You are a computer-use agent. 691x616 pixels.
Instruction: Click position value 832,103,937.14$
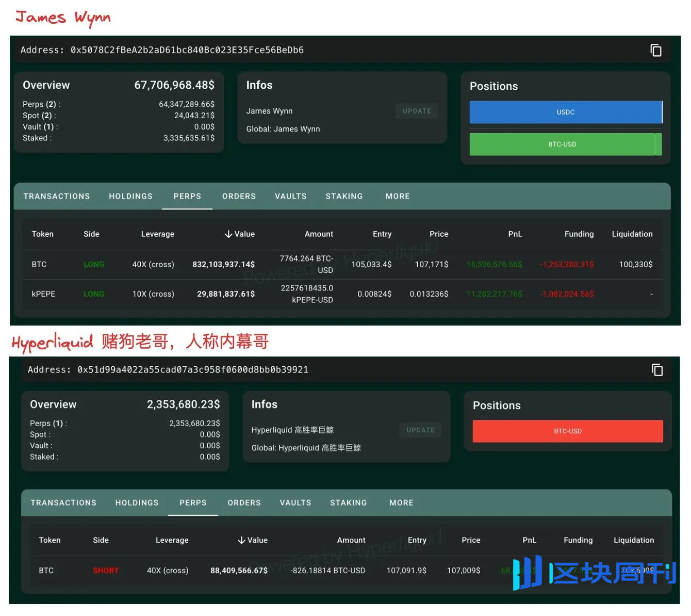click(x=223, y=265)
